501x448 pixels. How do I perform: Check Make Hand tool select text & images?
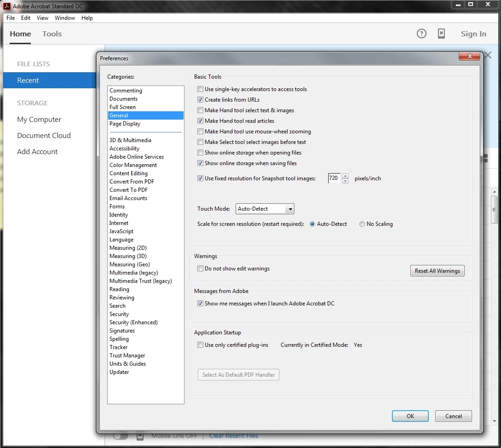pyautogui.click(x=200, y=110)
